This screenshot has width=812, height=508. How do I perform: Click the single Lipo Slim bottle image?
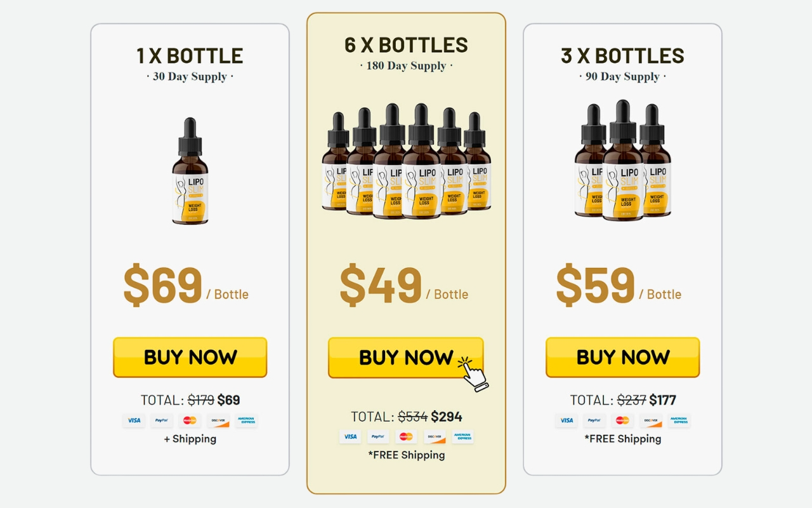pos(190,171)
